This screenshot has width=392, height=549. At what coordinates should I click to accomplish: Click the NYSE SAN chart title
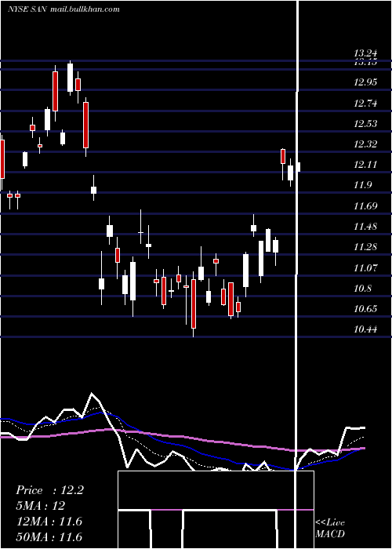(x=64, y=9)
